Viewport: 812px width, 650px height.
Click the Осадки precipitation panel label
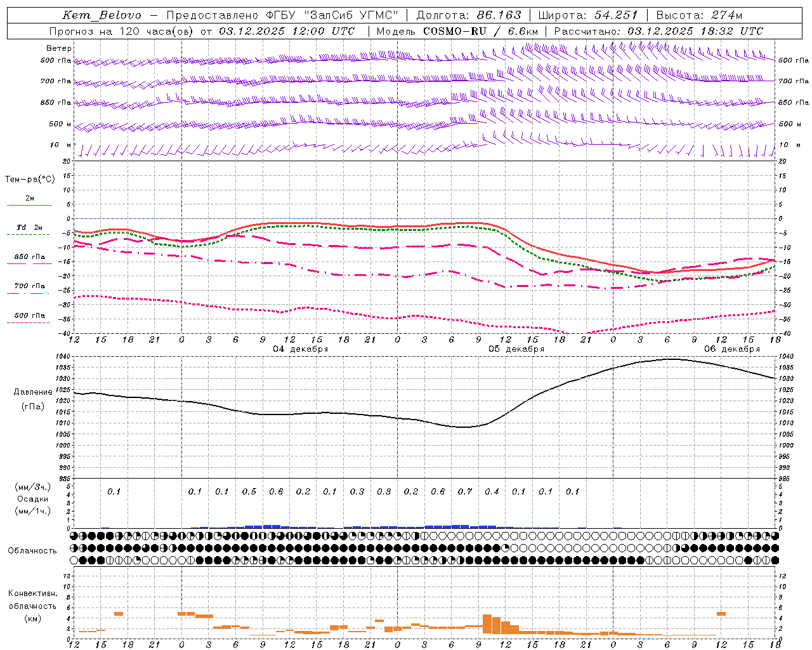pos(32,499)
